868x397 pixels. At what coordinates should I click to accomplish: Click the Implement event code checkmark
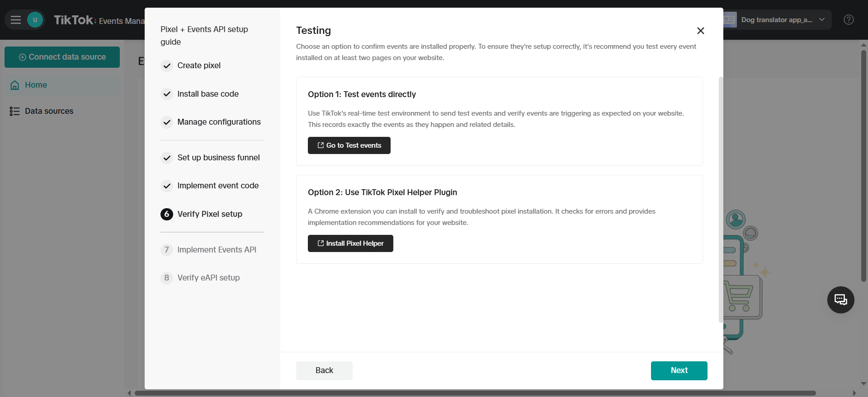coord(167,186)
